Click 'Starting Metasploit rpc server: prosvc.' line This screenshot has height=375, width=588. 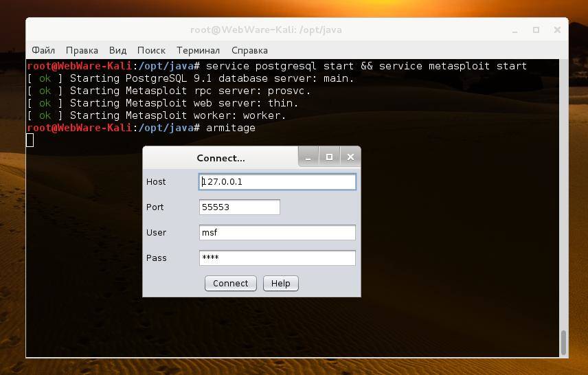(190, 91)
